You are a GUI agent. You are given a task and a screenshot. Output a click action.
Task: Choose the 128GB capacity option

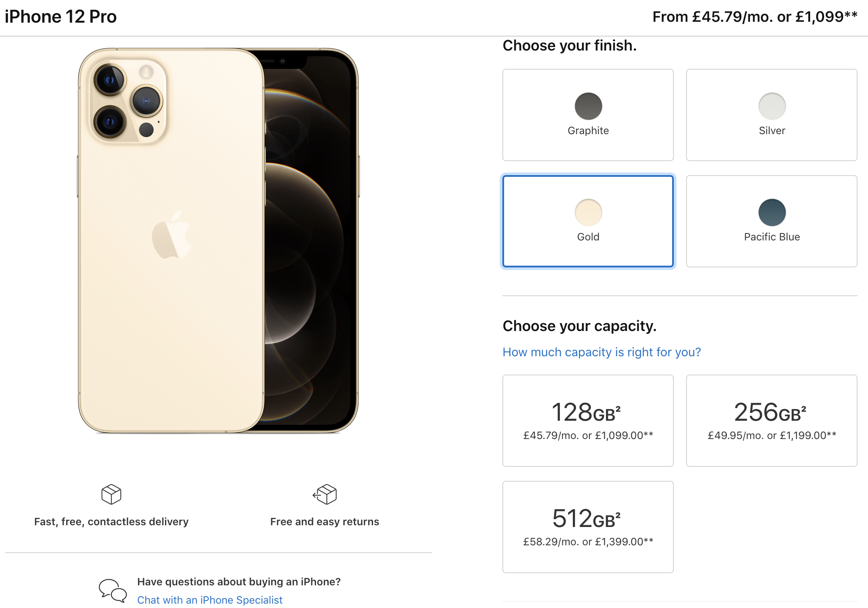click(x=588, y=421)
